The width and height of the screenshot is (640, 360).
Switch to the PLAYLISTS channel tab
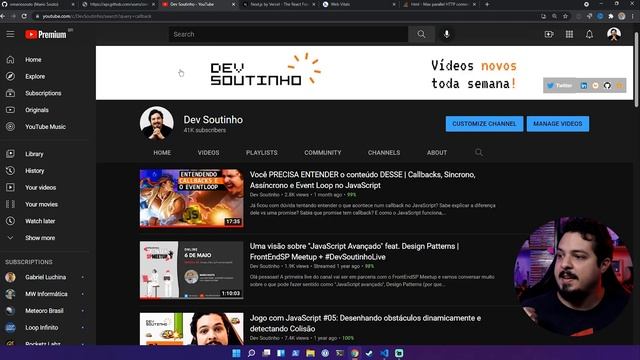[262, 152]
